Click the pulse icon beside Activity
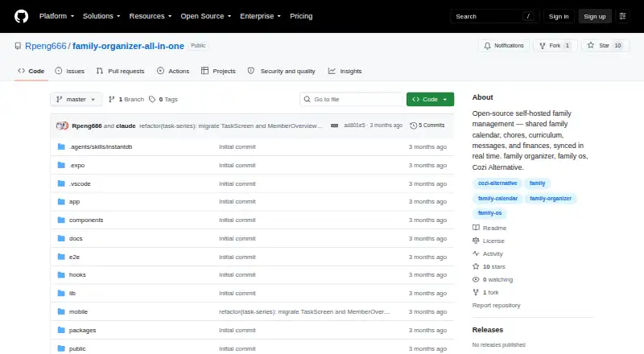This screenshot has width=644, height=354. [x=476, y=253]
